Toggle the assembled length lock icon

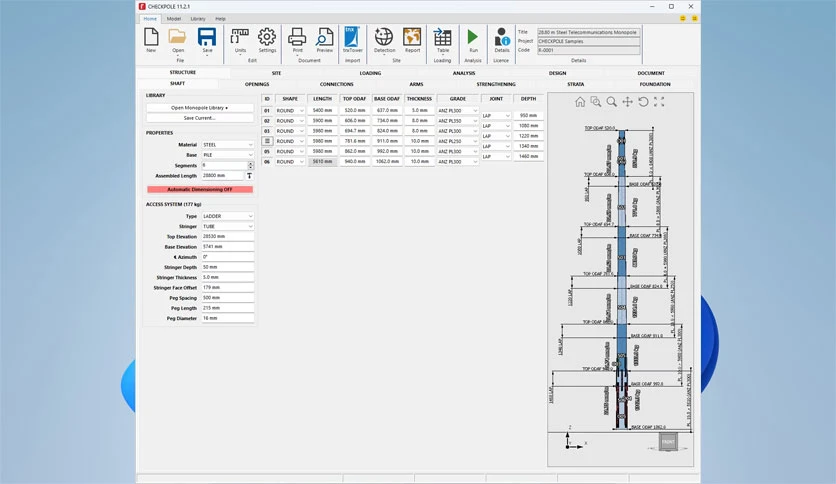250,175
